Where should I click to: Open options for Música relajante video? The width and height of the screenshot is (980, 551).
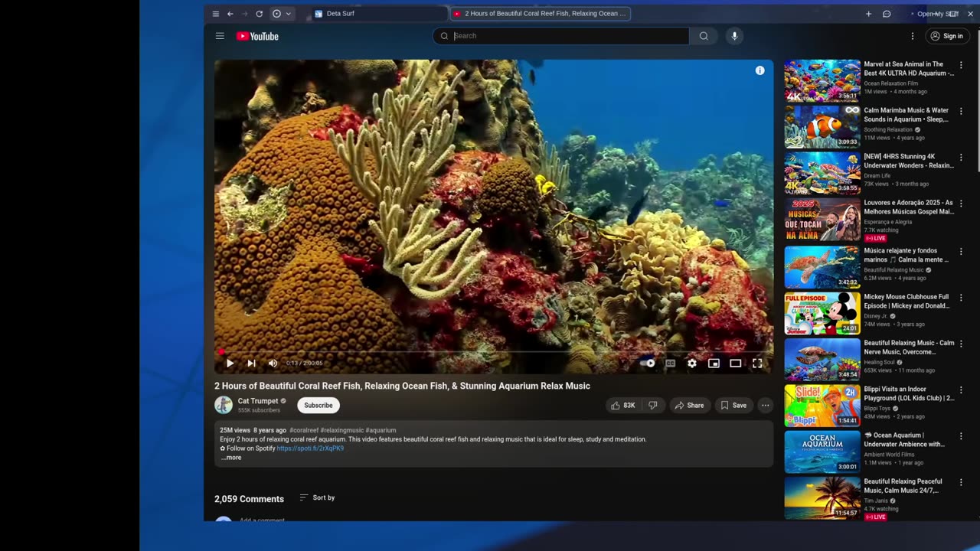tap(961, 251)
